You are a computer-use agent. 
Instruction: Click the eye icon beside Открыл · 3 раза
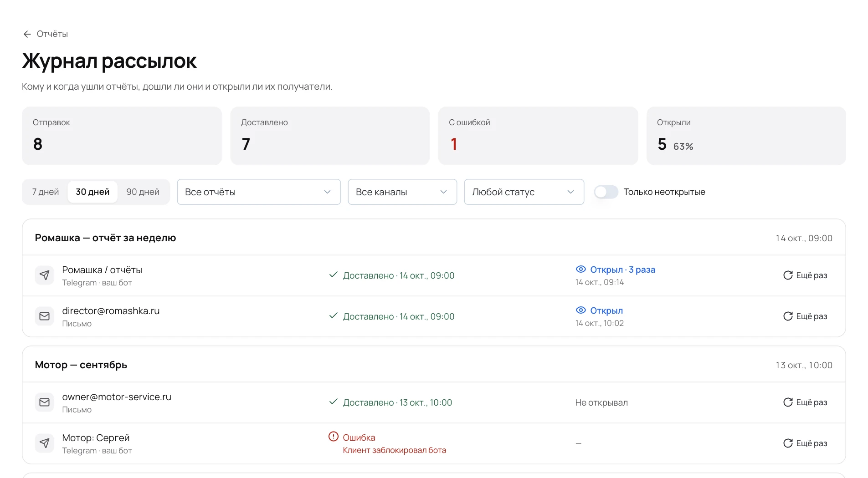[580, 270]
